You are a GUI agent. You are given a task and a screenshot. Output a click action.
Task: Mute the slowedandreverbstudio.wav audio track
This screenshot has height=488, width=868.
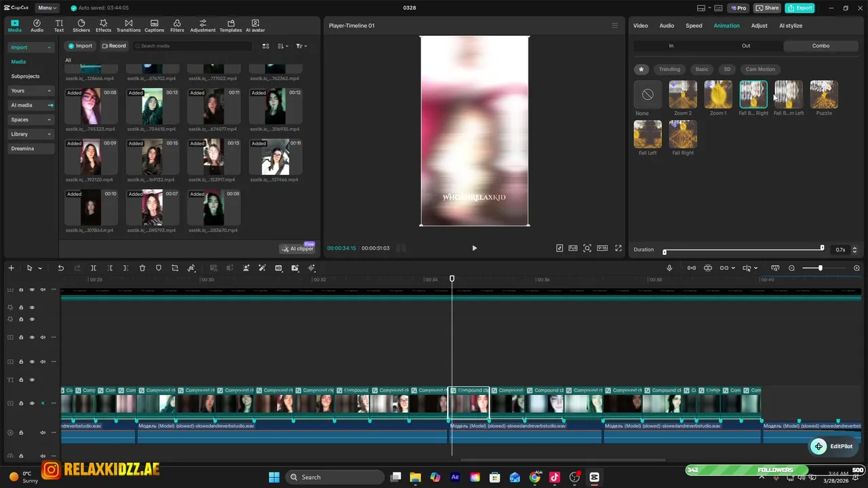tap(43, 433)
